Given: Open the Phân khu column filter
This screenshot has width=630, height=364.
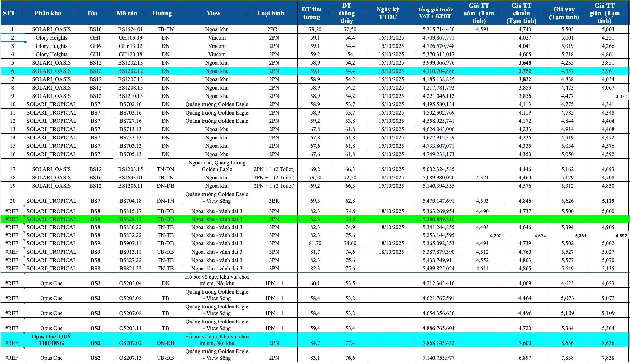Looking at the screenshot, I should pos(74,13).
